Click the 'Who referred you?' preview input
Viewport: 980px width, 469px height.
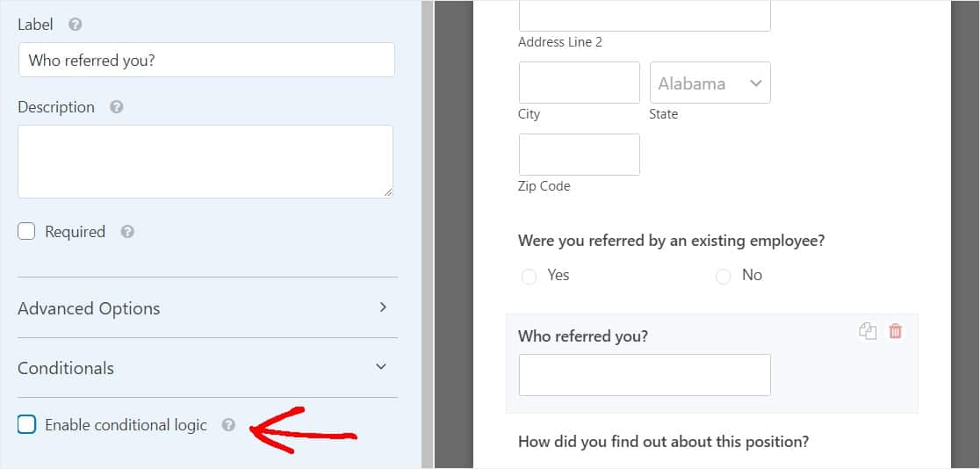coord(645,375)
